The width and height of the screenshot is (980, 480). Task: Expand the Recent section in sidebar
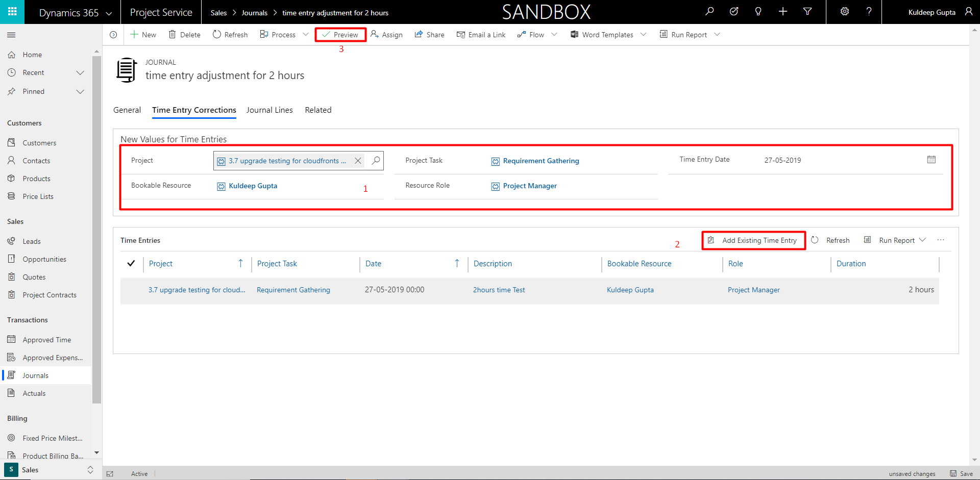(80, 73)
